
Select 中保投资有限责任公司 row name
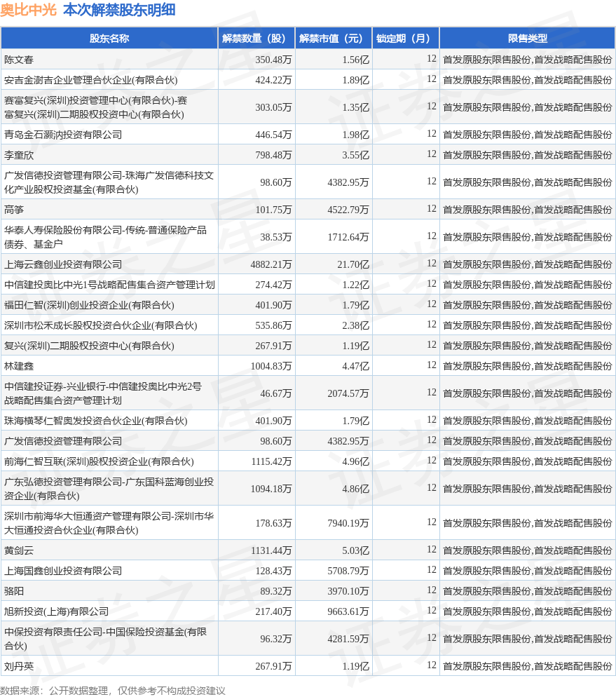point(105,639)
